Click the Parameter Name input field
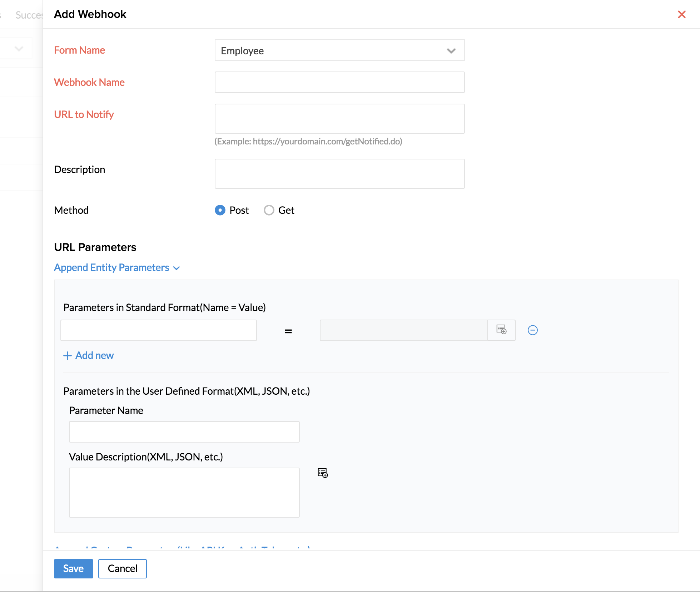This screenshot has width=700, height=592. pos(184,431)
